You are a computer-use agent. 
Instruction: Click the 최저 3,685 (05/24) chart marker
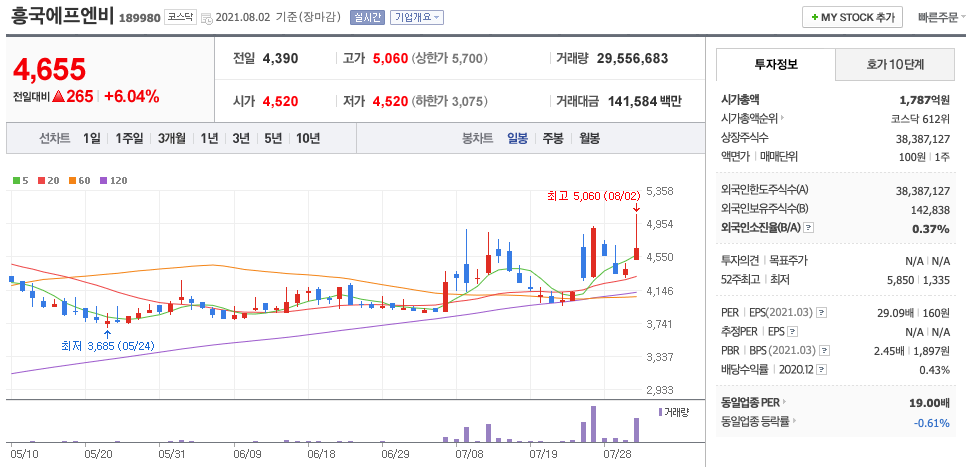coord(107,346)
